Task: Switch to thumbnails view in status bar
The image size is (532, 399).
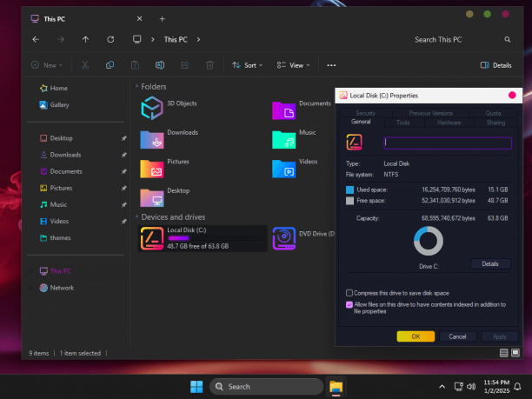Action: (515, 353)
